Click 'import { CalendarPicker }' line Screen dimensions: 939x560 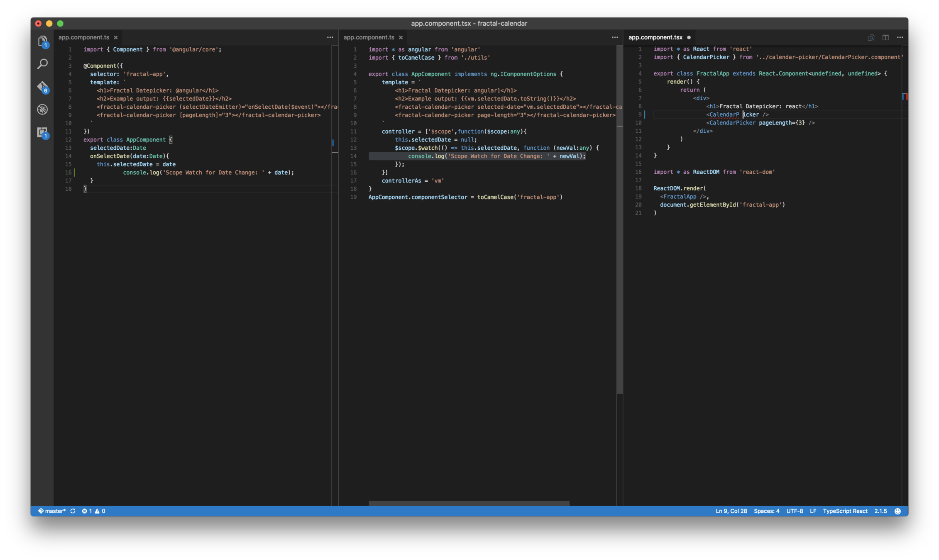pyautogui.click(x=778, y=57)
